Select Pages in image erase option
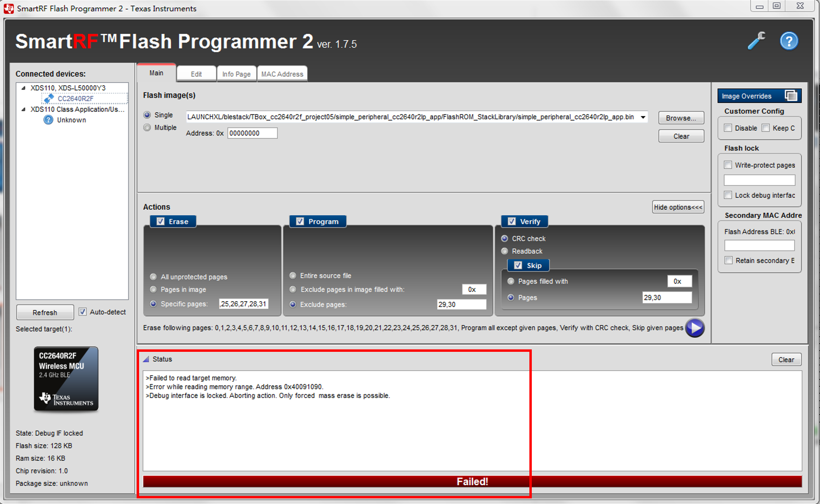820x504 pixels. 153,289
